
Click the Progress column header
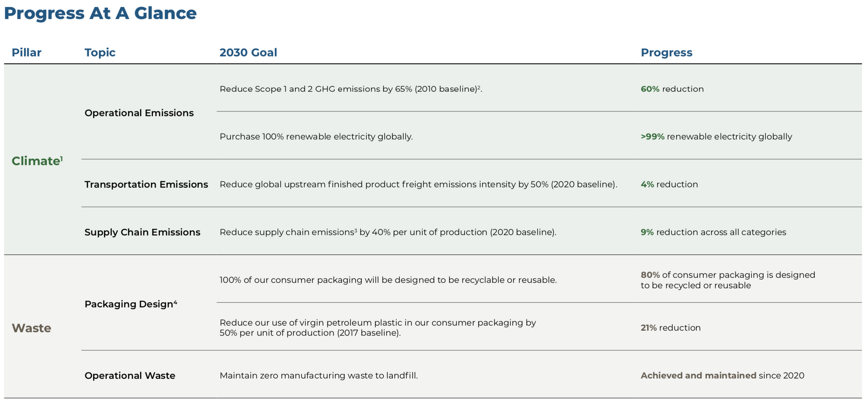(666, 52)
